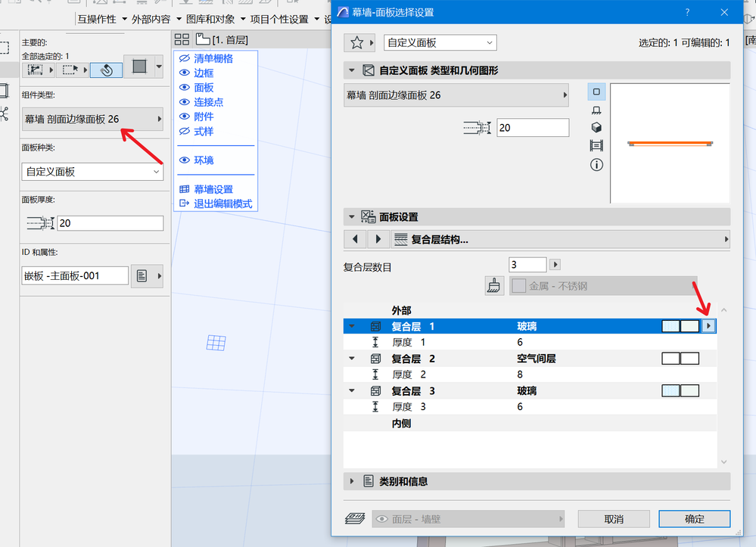Open arrow popup on 复合层 1 row
Image resolution: width=756 pixels, height=547 pixels.
(708, 326)
